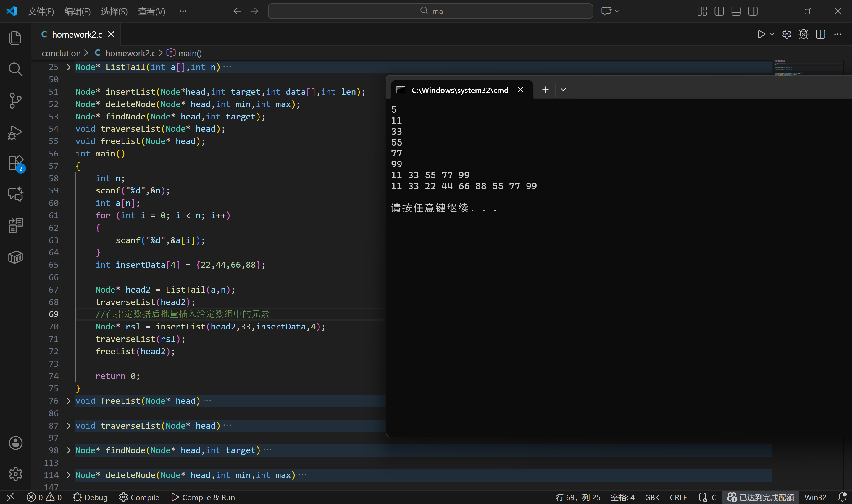Click the Run code play icon
Screen dimensions: 852x504
click(x=761, y=34)
